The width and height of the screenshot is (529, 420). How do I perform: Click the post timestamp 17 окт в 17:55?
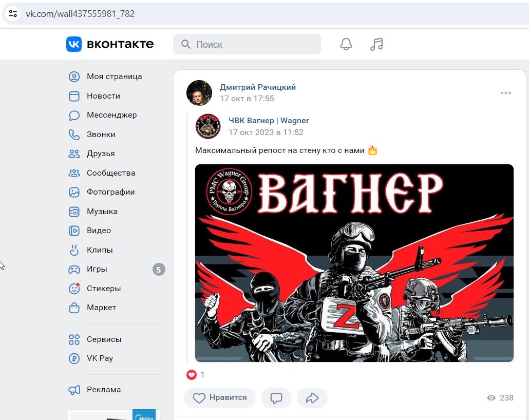click(x=247, y=99)
